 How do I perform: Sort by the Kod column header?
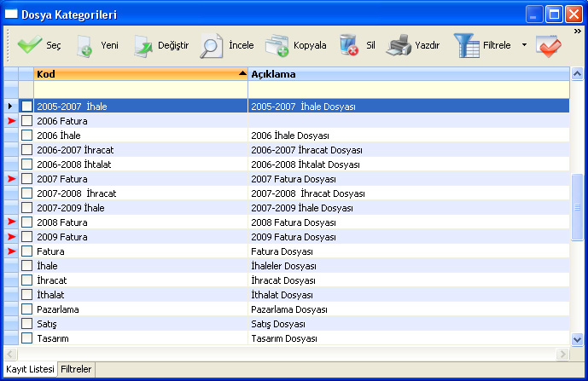[137, 74]
